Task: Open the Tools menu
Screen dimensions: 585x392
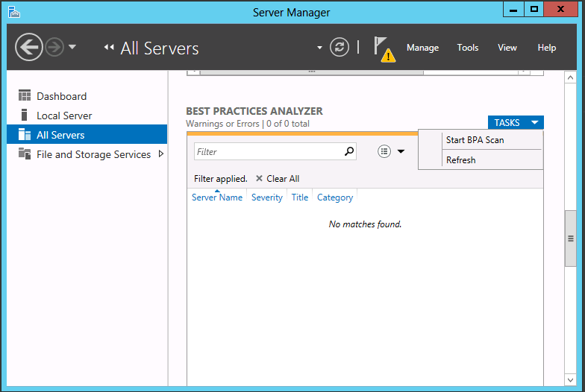Action: coord(468,48)
